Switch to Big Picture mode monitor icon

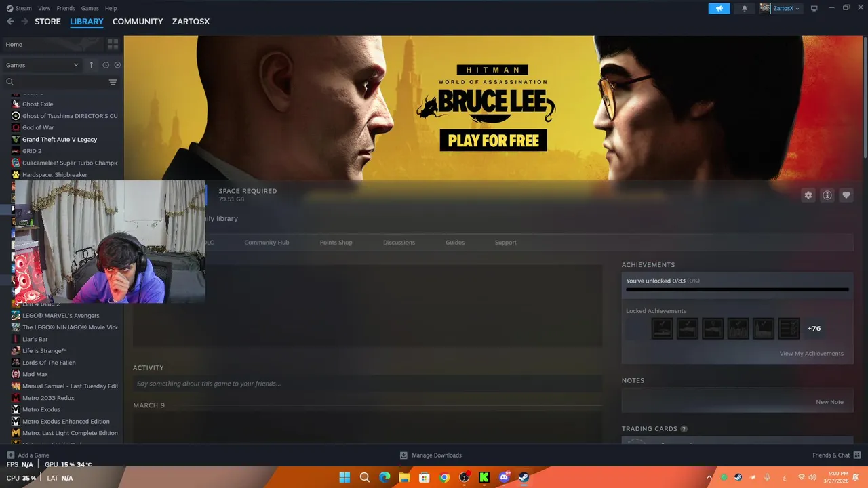click(x=814, y=8)
